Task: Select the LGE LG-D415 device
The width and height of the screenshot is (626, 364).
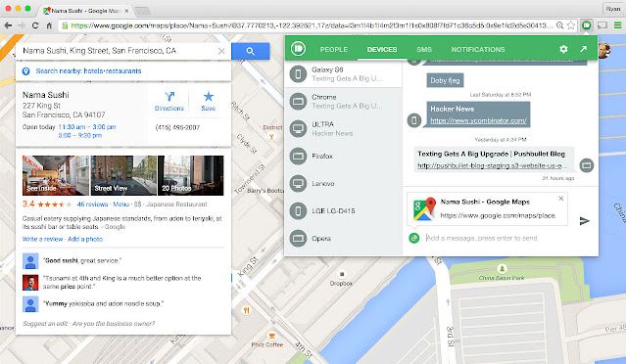Action: [x=343, y=211]
